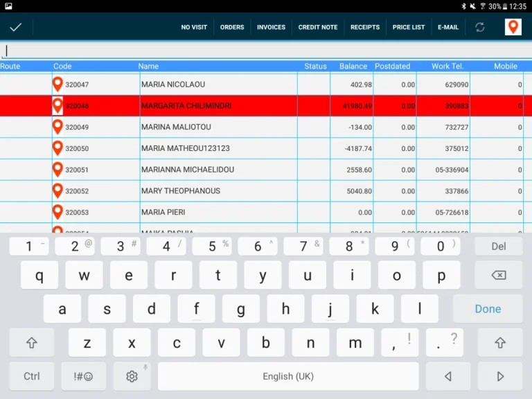
Task: Tap work telephone 05-336904
Action: tap(452, 170)
